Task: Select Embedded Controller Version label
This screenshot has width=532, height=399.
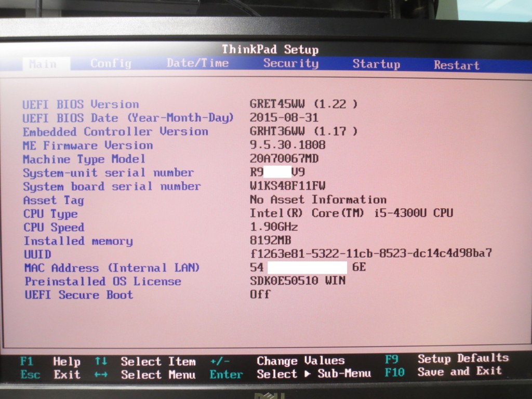Action: [x=115, y=131]
